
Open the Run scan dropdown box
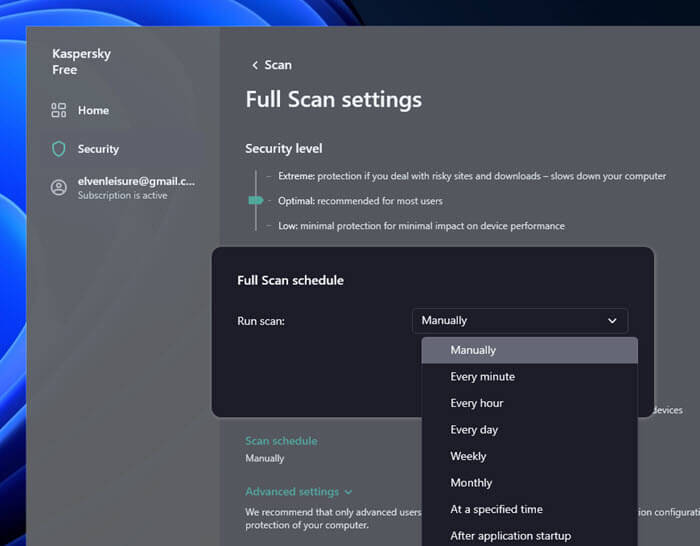(x=520, y=321)
